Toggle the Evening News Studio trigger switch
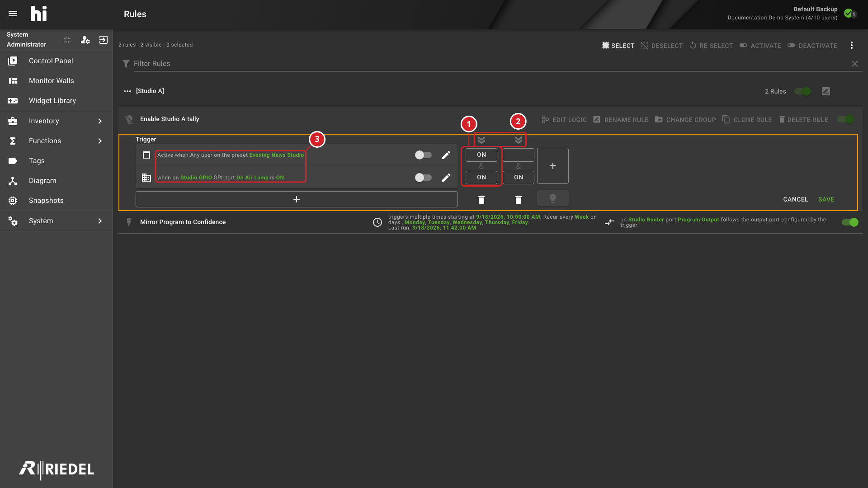The height and width of the screenshot is (488, 868). click(x=423, y=155)
